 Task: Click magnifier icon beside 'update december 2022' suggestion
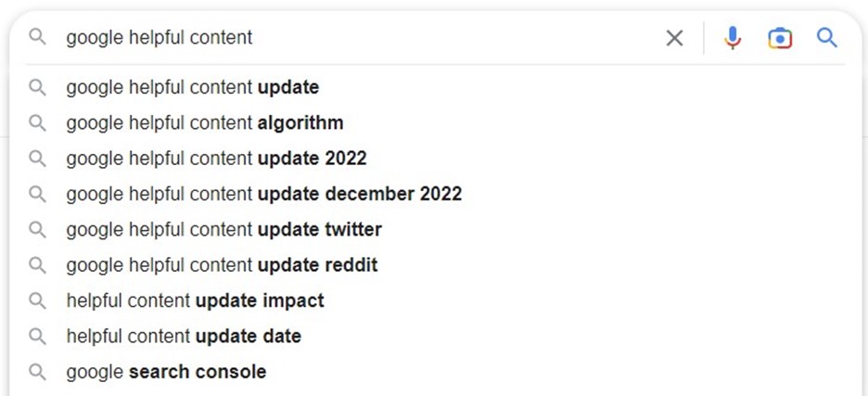click(x=38, y=194)
